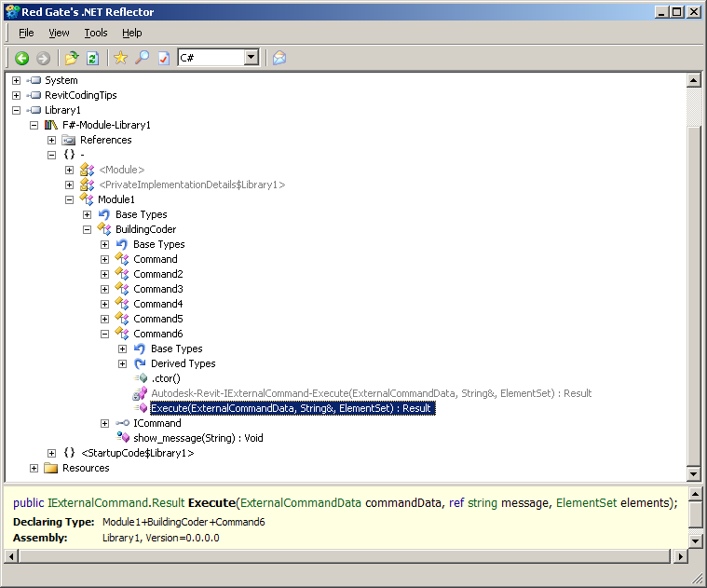Click the green Back navigation arrow
This screenshot has height=588, width=707.
21,58
